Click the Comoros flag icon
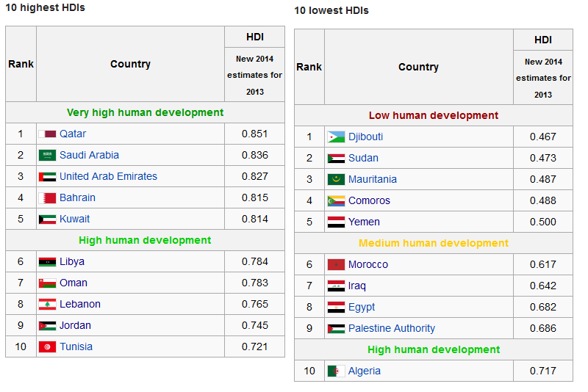This screenshot has height=392, width=588. click(x=336, y=201)
